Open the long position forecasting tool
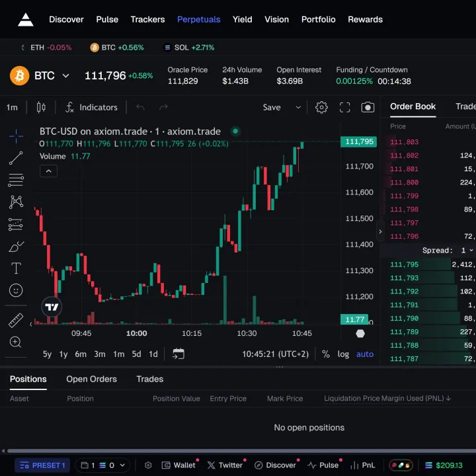This screenshot has width=476, height=476. coord(16,224)
